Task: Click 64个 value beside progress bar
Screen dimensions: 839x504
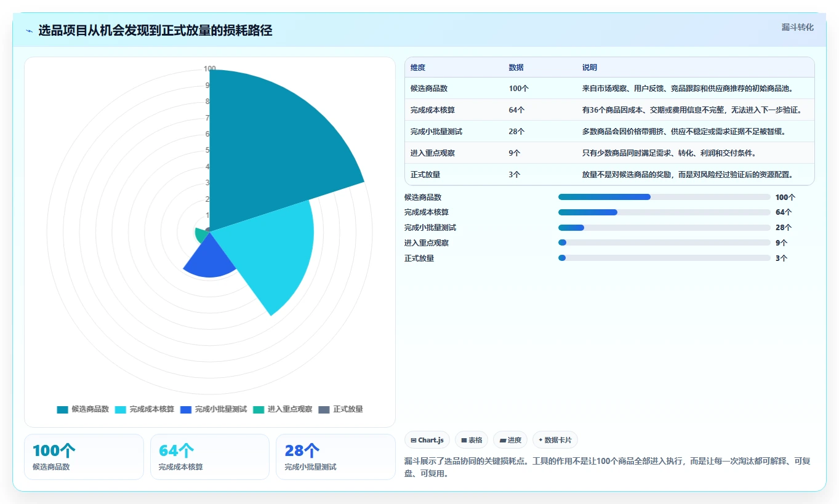Action: click(x=784, y=212)
